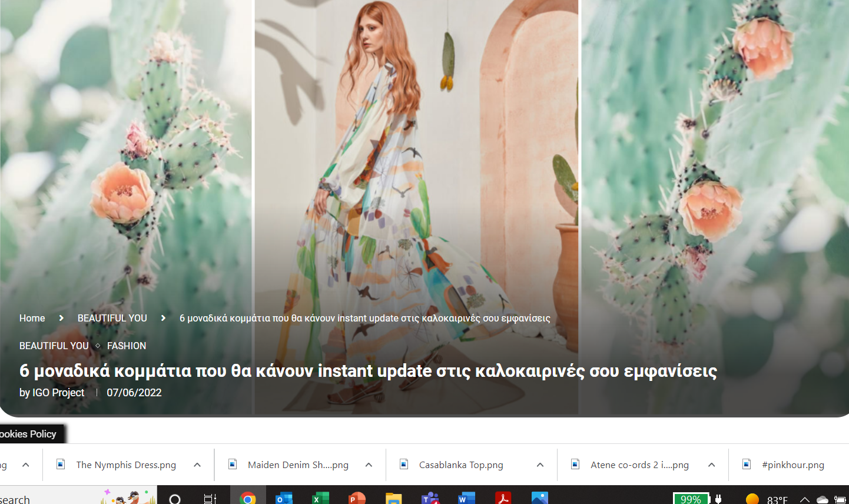Launch Microsoft Teams from the taskbar
Screen dimensions: 849x504
click(430, 498)
